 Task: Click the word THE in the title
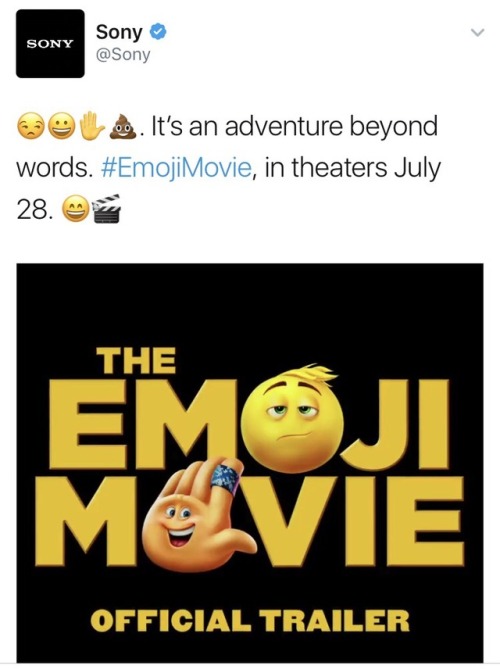coord(135,360)
